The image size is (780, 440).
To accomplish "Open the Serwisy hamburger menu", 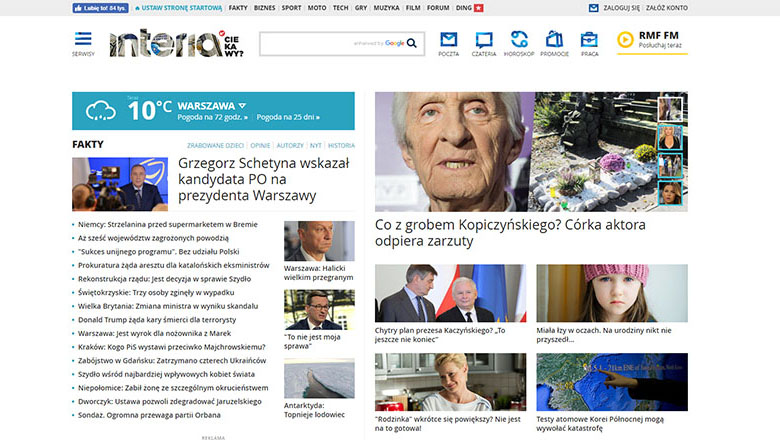I will [83, 42].
